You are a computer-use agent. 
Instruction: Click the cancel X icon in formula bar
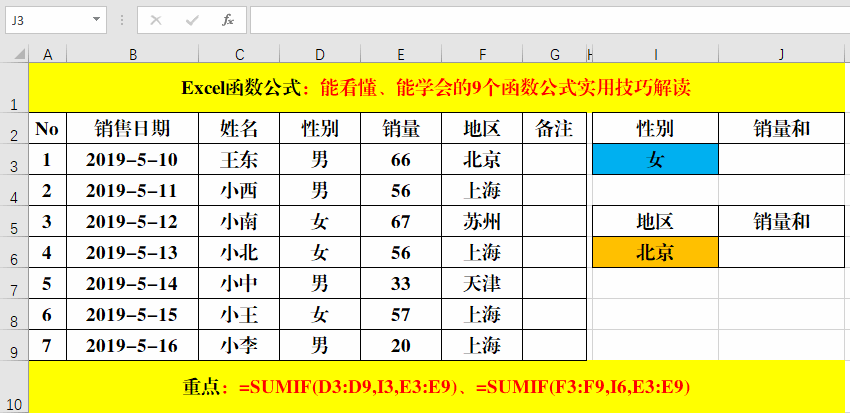pos(156,21)
